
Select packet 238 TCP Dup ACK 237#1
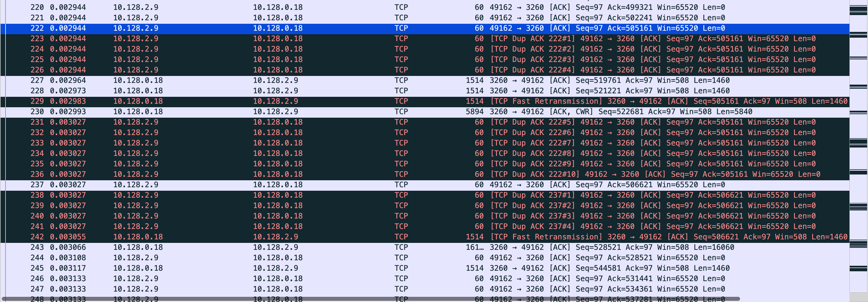(424, 195)
